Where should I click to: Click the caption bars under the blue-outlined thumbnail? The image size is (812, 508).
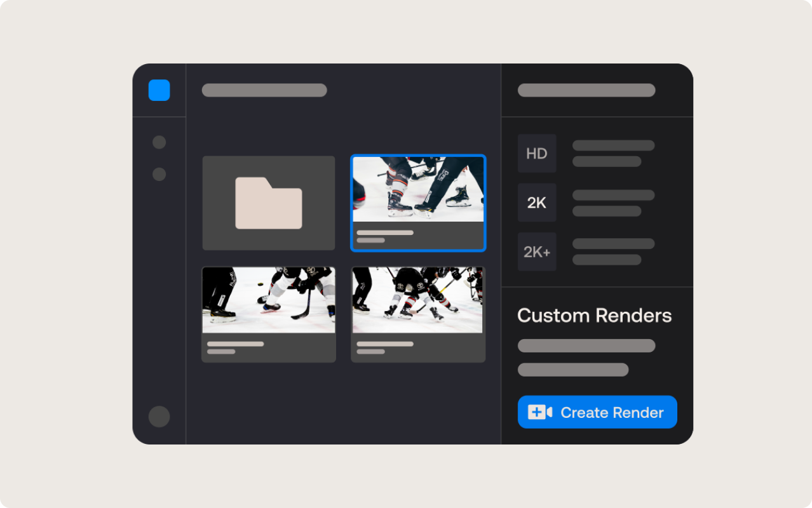click(x=385, y=236)
